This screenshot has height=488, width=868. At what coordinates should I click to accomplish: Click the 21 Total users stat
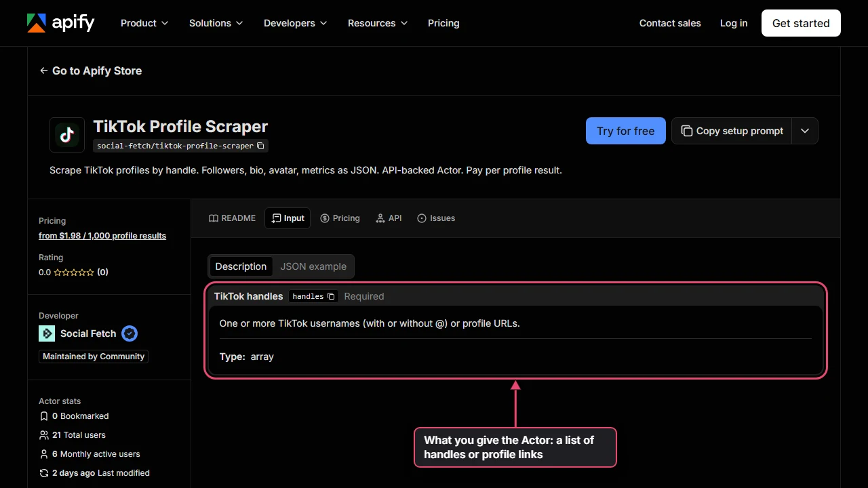73,435
